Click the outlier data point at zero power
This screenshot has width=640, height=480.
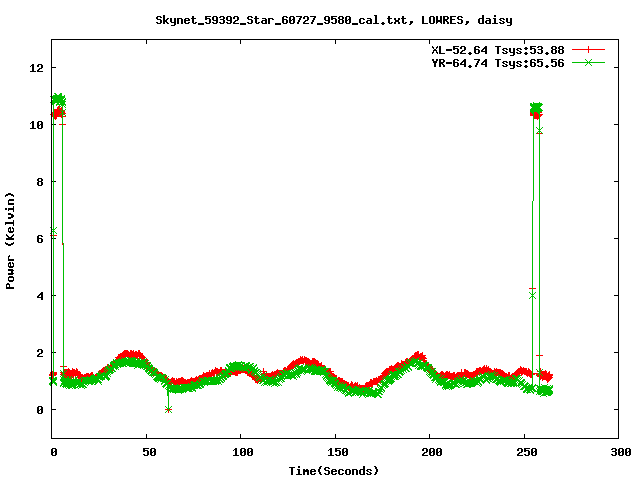[169, 409]
